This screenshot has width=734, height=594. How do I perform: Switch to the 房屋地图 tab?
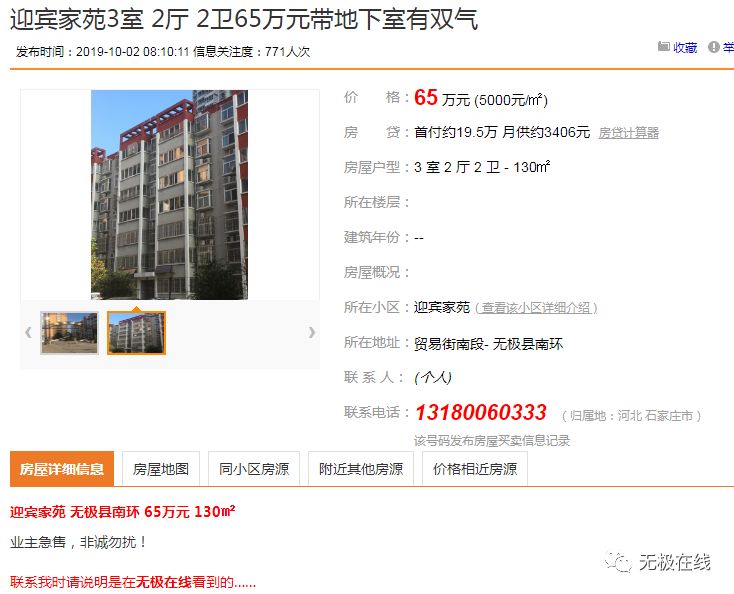tap(161, 469)
